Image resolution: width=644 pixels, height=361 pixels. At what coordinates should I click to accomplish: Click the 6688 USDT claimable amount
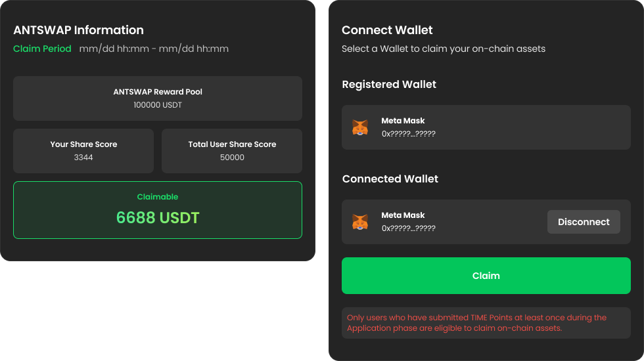(158, 217)
